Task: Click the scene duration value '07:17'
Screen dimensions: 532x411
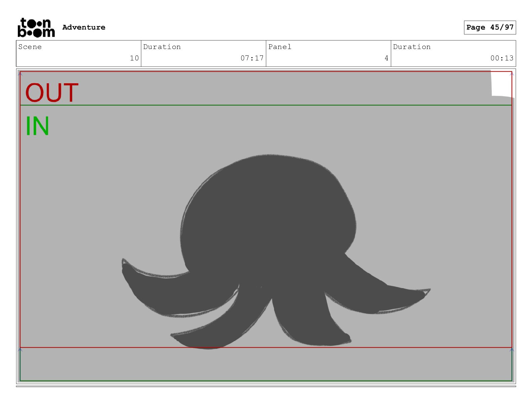Action: [x=252, y=58]
